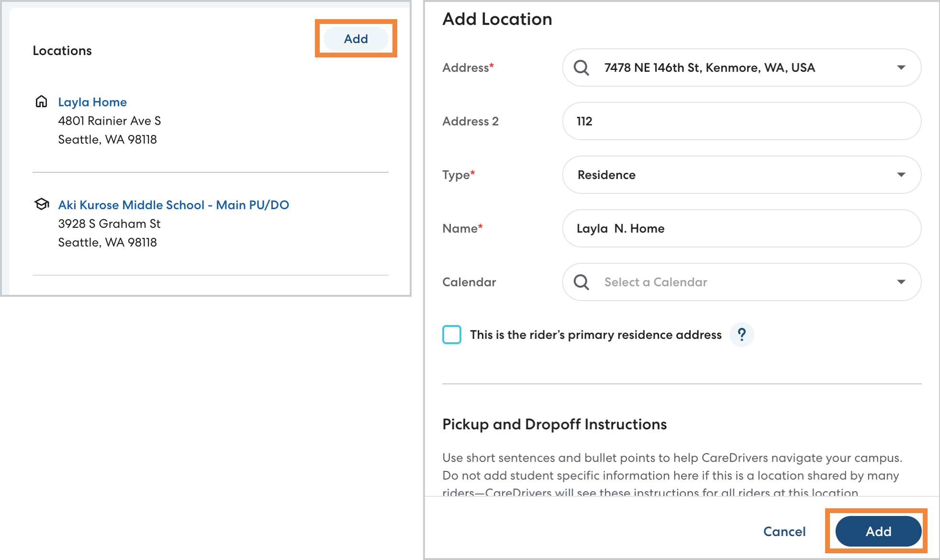This screenshot has width=940, height=560.
Task: Click the graduation cap school icon
Action: [42, 204]
